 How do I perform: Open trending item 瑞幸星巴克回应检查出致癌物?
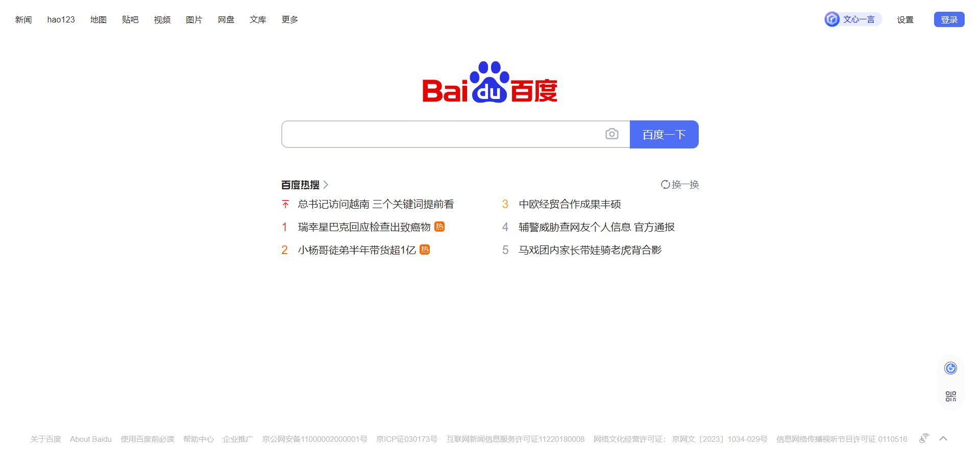coord(364,227)
